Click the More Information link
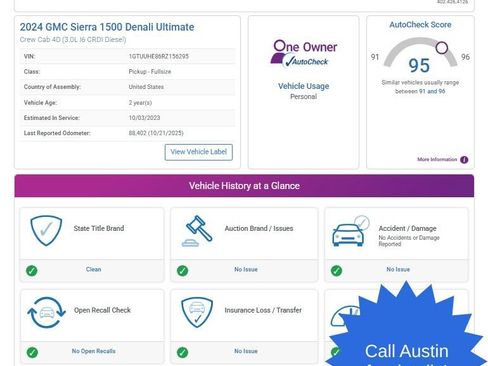Viewport: 488px width, 366px height. coord(437,159)
